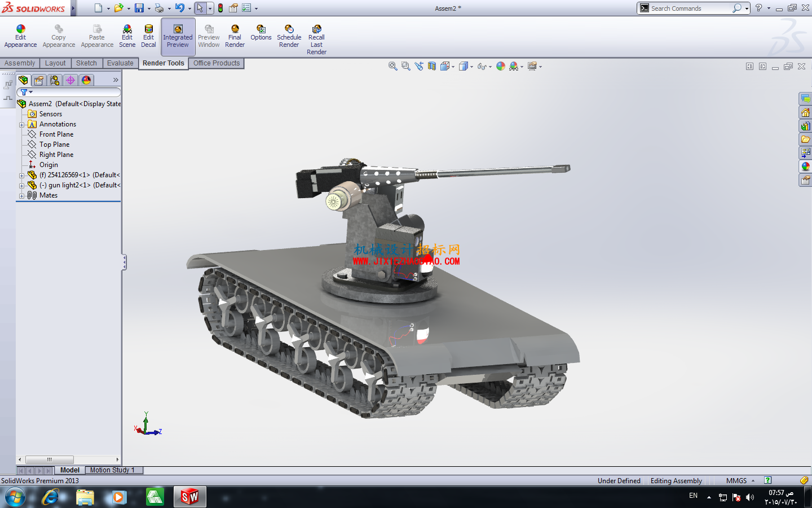Undo the last action
Screen dimensions: 812x508
click(x=179, y=8)
